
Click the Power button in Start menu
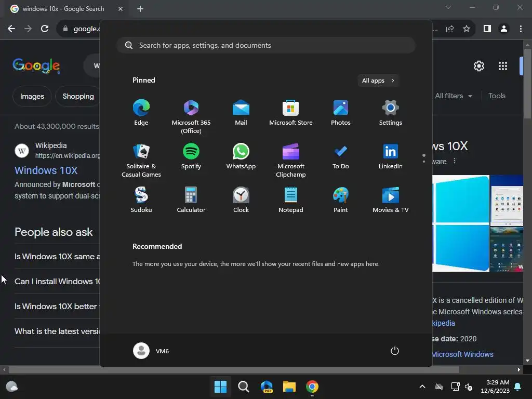[395, 351]
